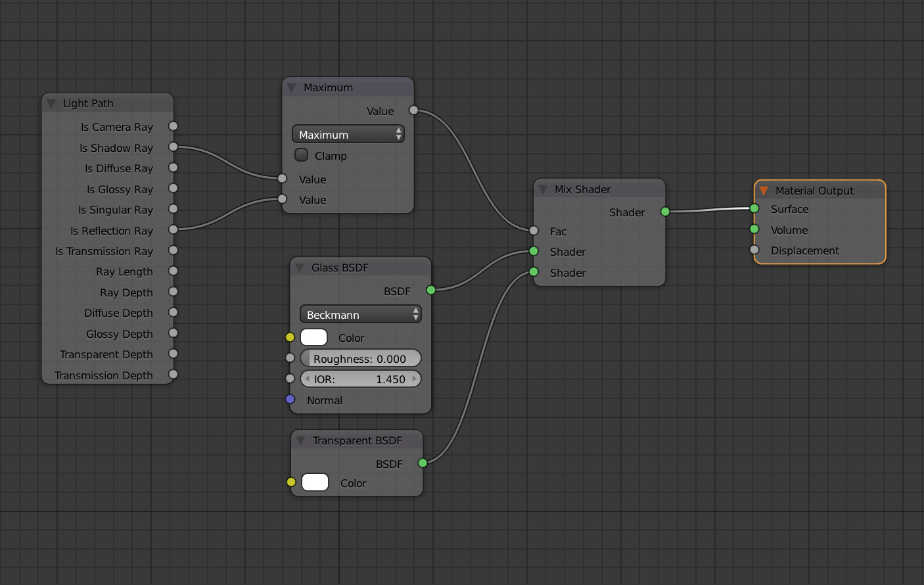The image size is (924, 585).
Task: Click the Normal input socket on Glass BSDF
Action: 290,399
